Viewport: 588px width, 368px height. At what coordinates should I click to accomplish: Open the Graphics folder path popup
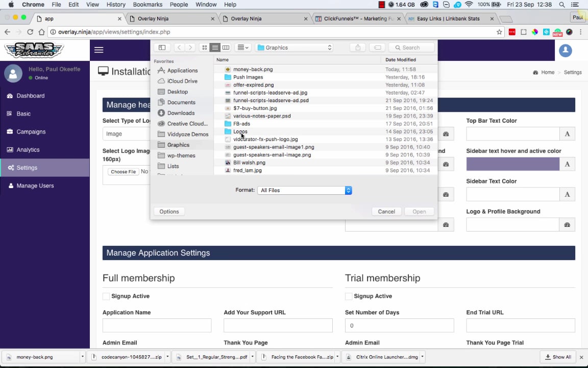(x=295, y=48)
